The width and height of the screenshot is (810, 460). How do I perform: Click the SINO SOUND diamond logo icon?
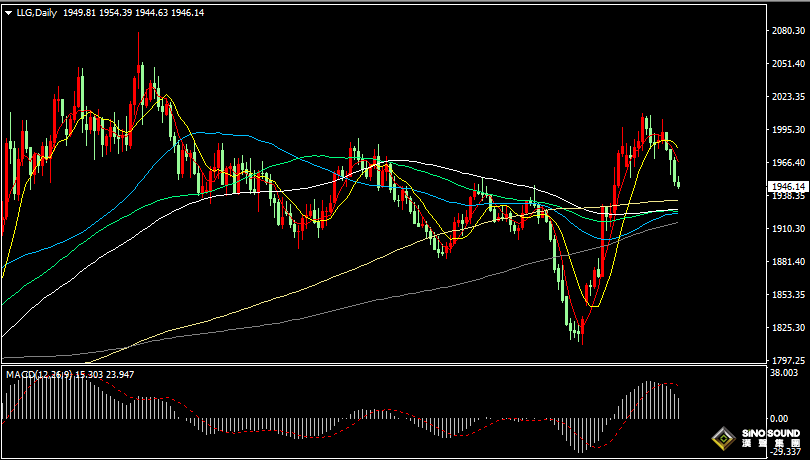tap(721, 438)
